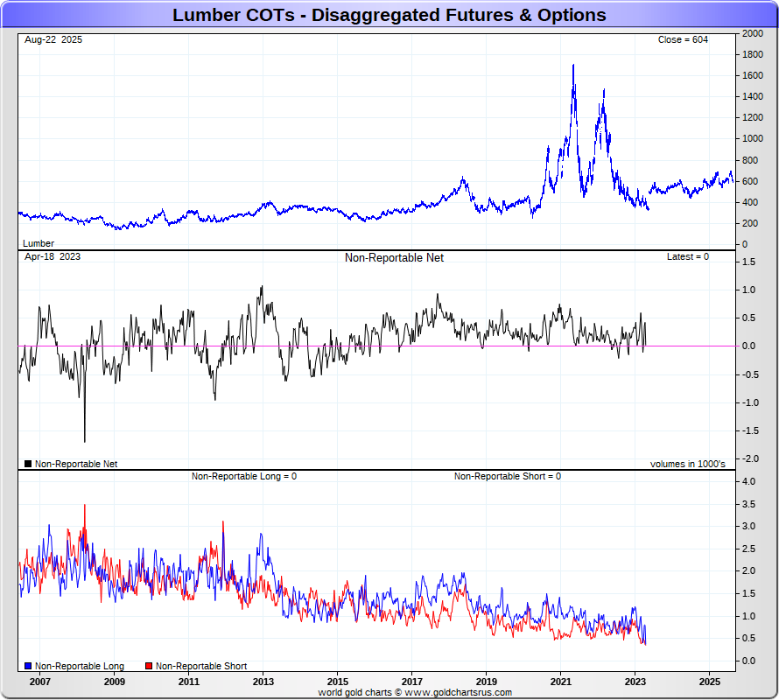Click the 2019 x-axis label
Image resolution: width=779 pixels, height=700 pixels.
pos(487,682)
